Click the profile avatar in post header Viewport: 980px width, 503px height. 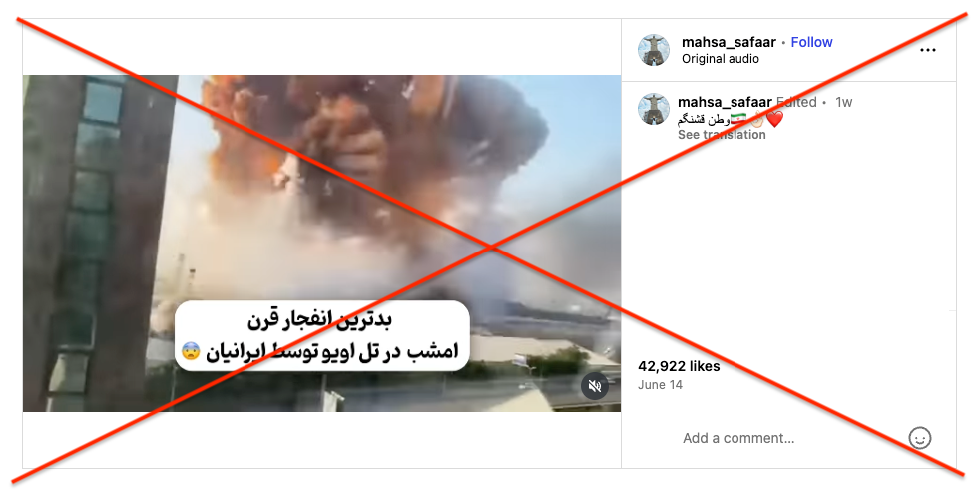pyautogui.click(x=653, y=50)
